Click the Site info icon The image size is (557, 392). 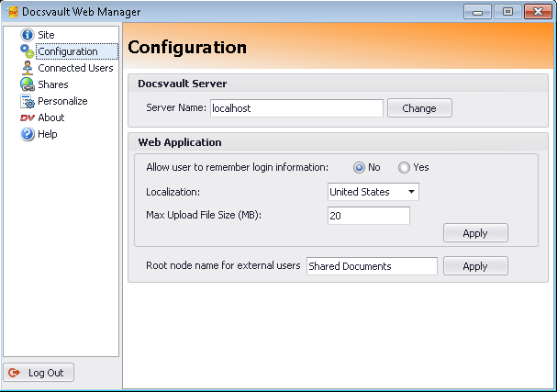(28, 35)
